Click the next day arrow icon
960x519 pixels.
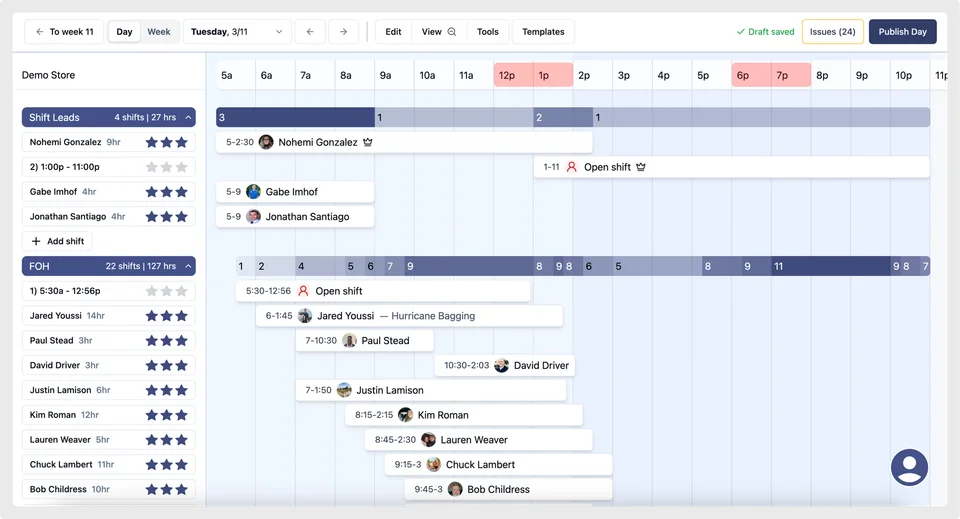(343, 32)
